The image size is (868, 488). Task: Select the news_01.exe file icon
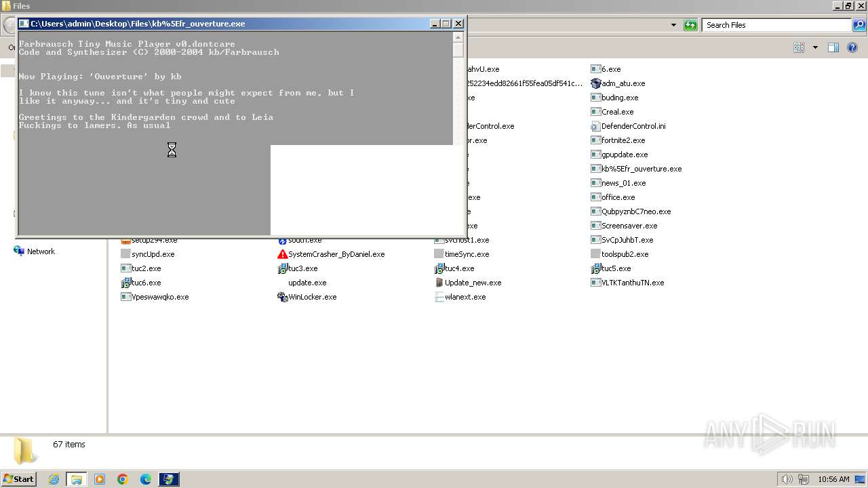click(x=596, y=183)
